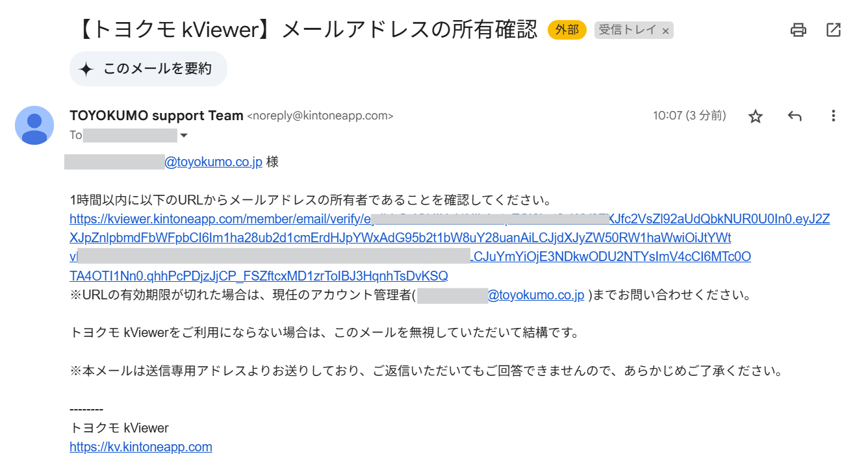868x476 pixels.
Task: Click the account administrator @toyokumo.co.jp email link
Action: pos(535,295)
